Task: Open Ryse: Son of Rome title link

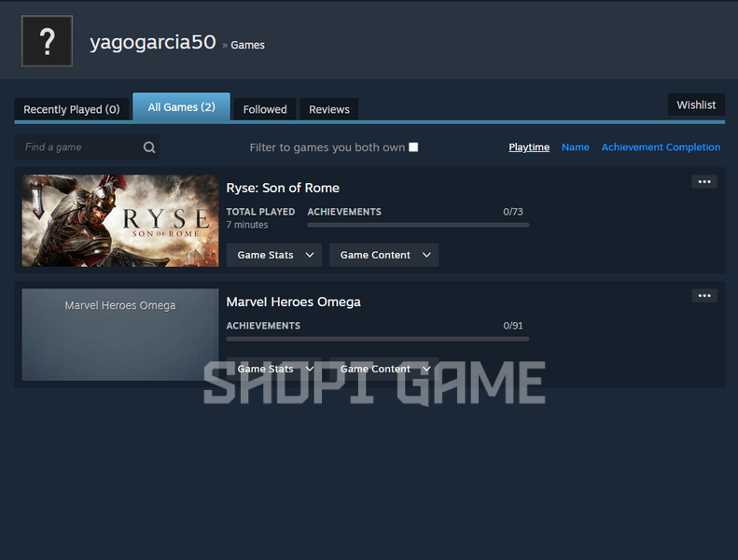Action: 283,188
